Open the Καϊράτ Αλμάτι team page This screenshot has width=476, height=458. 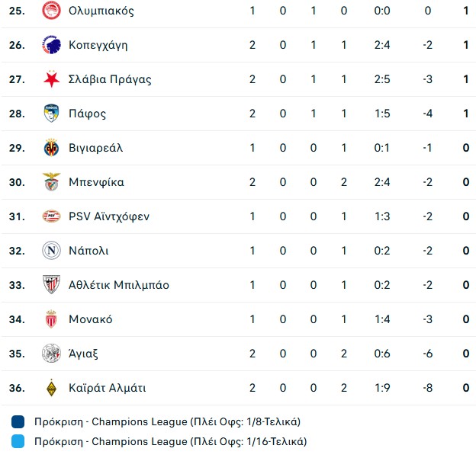pos(107,388)
